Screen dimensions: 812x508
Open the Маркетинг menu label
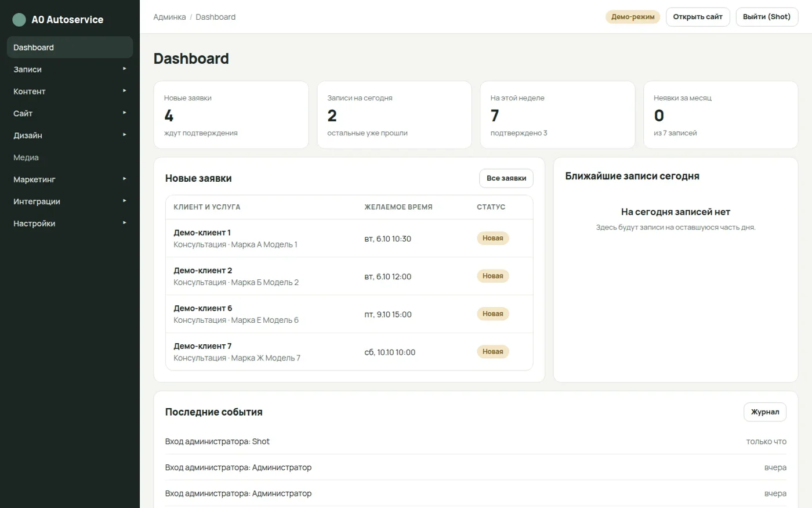pos(34,180)
